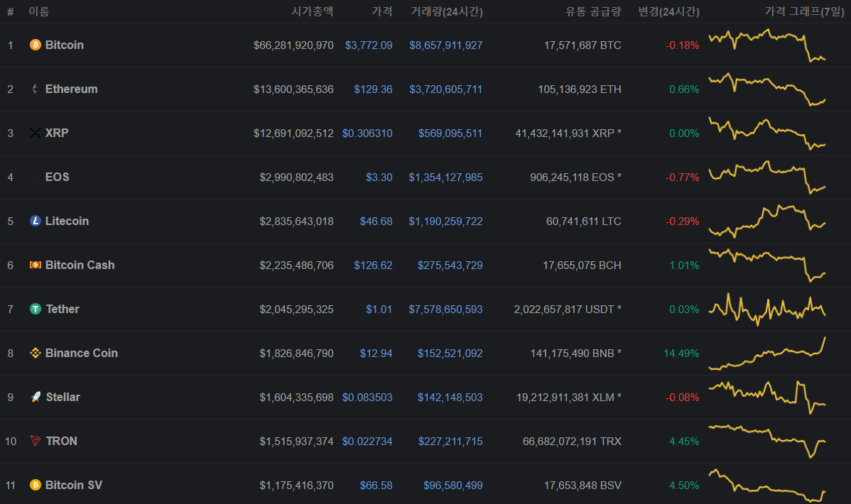
Task: Click the TRON red logo icon
Action: click(x=36, y=441)
